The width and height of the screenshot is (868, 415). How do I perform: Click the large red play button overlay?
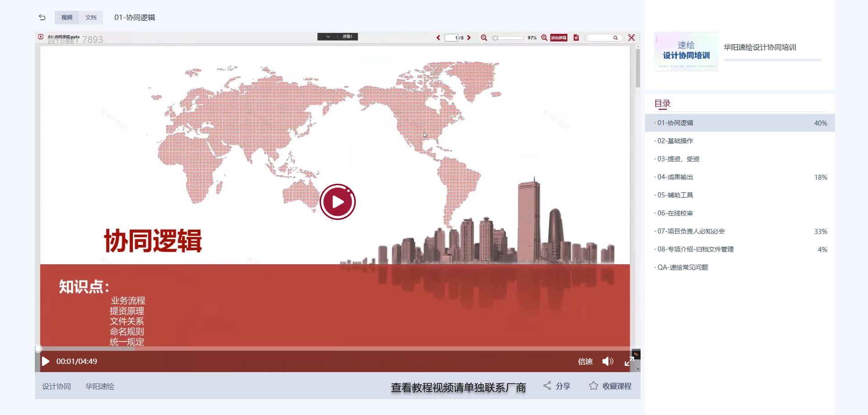338,202
